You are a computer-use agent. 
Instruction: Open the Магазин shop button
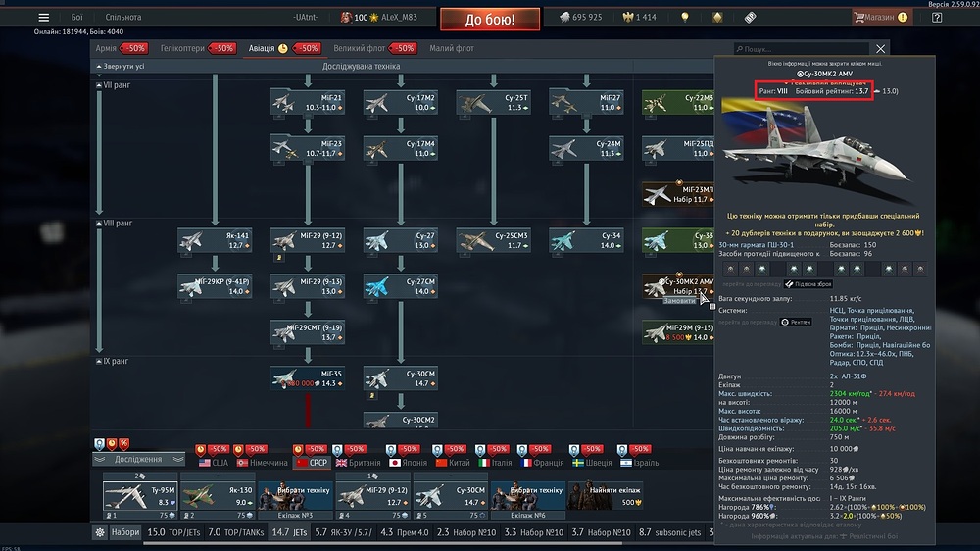coord(881,18)
